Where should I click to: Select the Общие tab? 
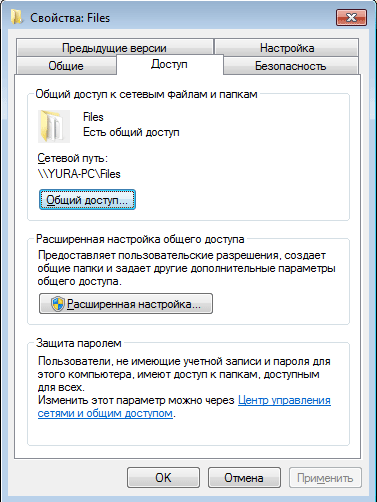pyautogui.click(x=66, y=66)
